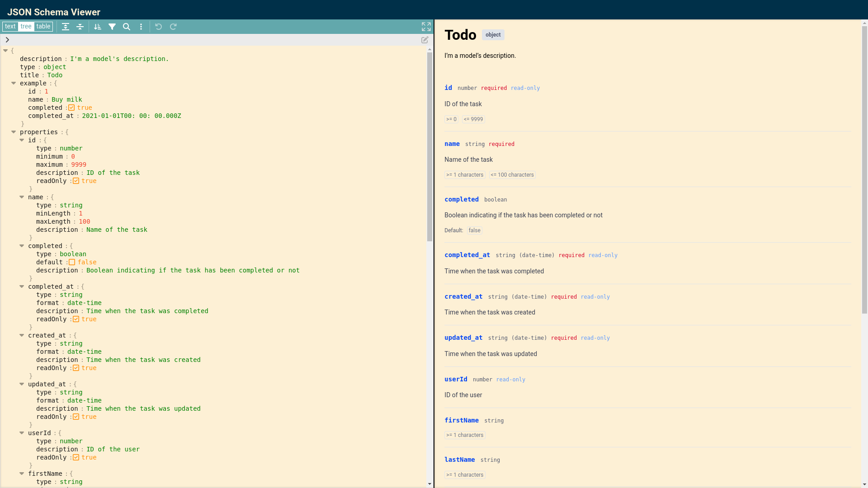Screen dimensions: 868x488
Task: Click the maximum value 9999
Action: tap(79, 164)
